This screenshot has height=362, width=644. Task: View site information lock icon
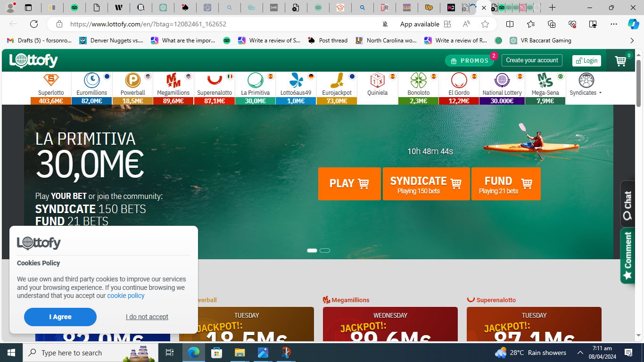pyautogui.click(x=59, y=24)
